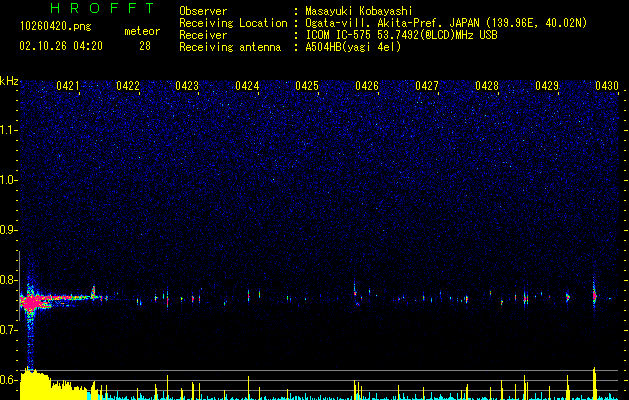Select the Ogata-vill. Akita-Pref. JAPAN location text
629x400 pixels.
[446, 23]
